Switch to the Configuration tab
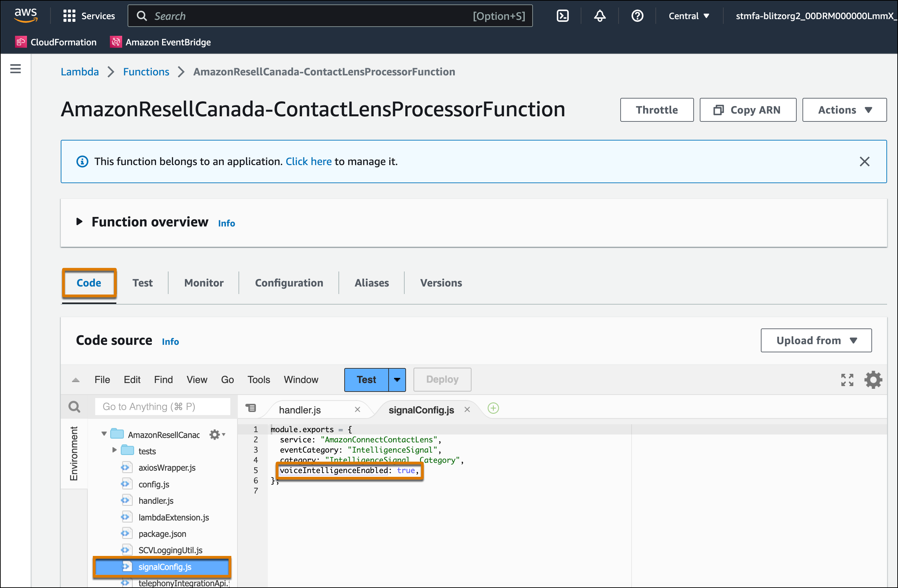Viewport: 898px width, 588px height. coord(289,283)
